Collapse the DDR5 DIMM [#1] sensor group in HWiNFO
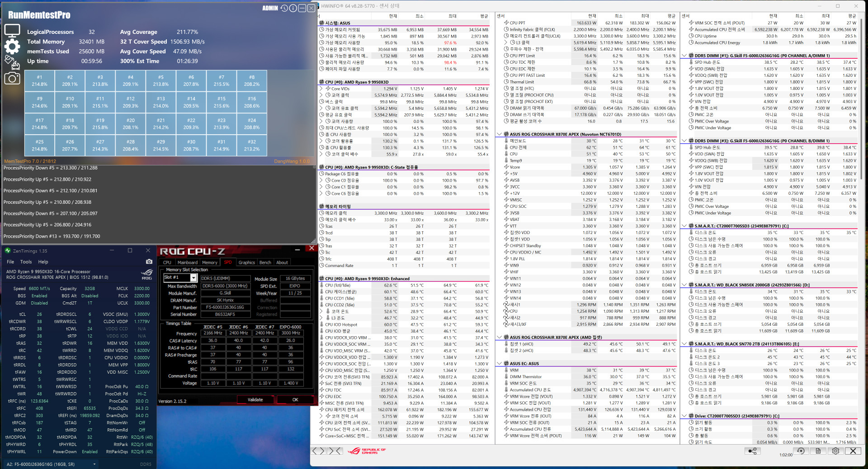The image size is (868, 469). [684, 56]
